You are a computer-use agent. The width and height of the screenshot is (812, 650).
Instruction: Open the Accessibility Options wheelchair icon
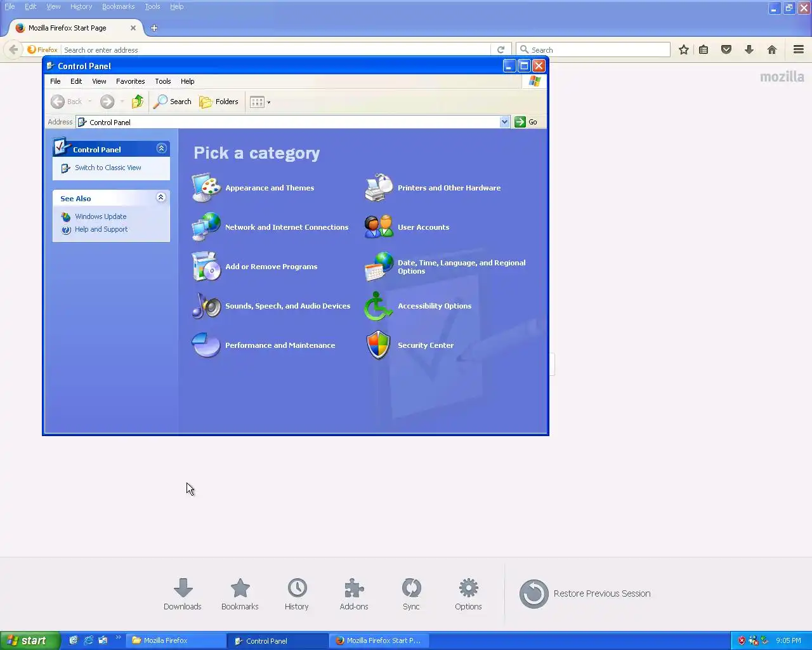379,306
